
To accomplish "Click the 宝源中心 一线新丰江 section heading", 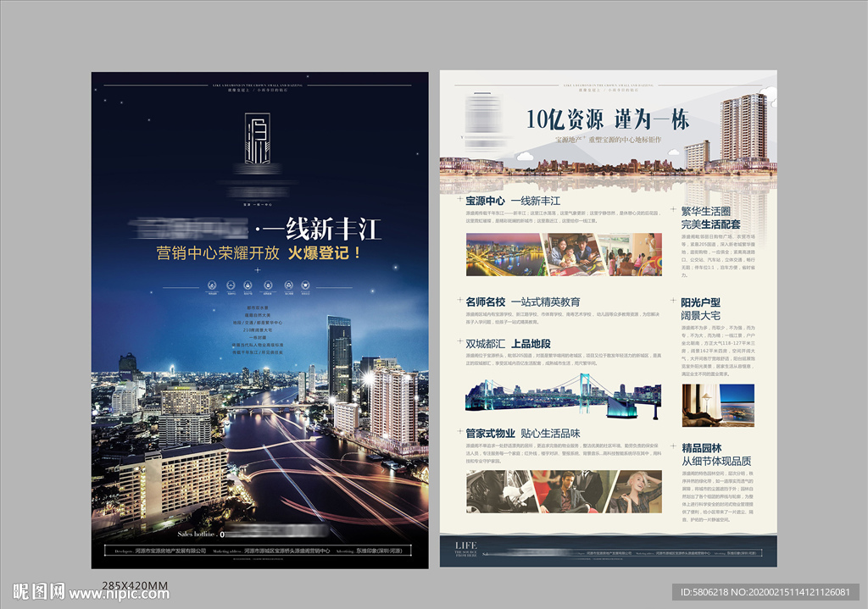I will (513, 201).
